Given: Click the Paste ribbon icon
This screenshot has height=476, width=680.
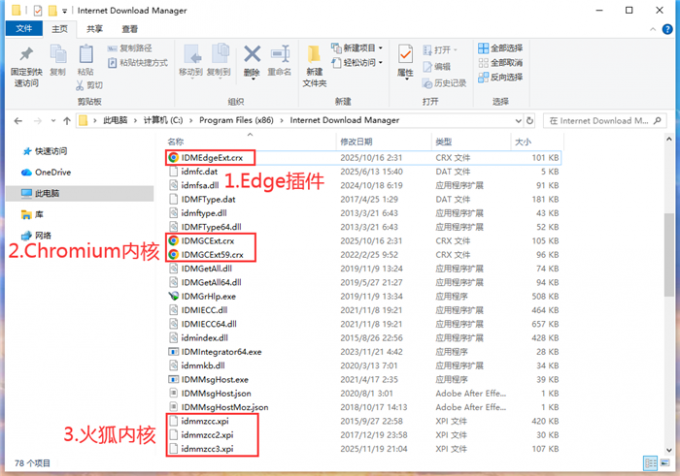Looking at the screenshot, I should pyautogui.click(x=85, y=54).
